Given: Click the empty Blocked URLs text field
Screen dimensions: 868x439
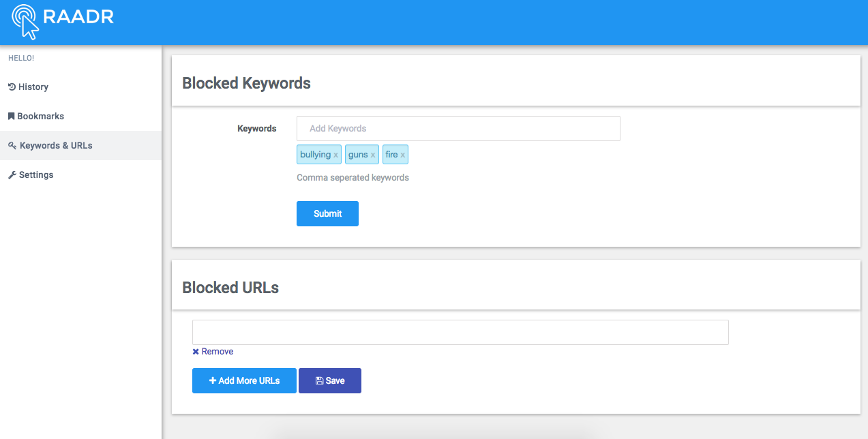Looking at the screenshot, I should click(x=460, y=333).
